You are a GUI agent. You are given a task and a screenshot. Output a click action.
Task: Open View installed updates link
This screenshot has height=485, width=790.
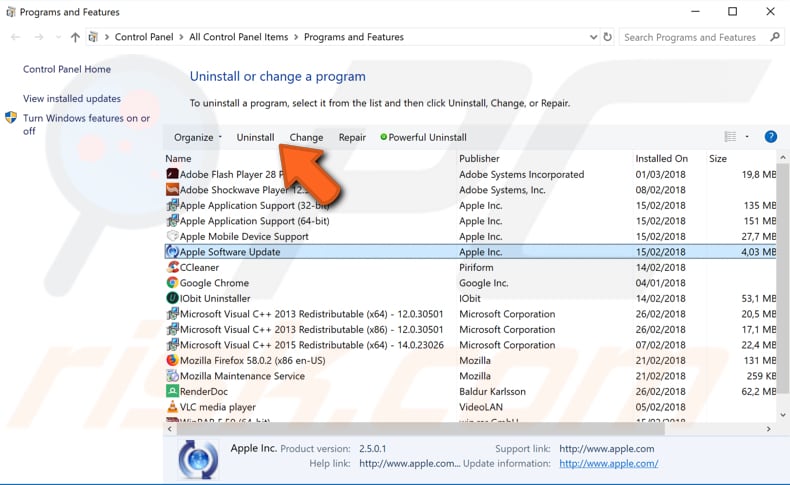72,99
